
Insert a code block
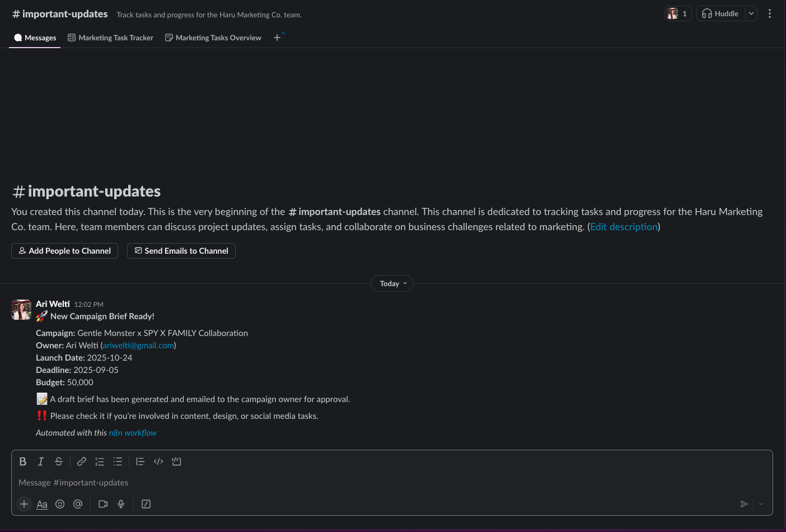176,461
